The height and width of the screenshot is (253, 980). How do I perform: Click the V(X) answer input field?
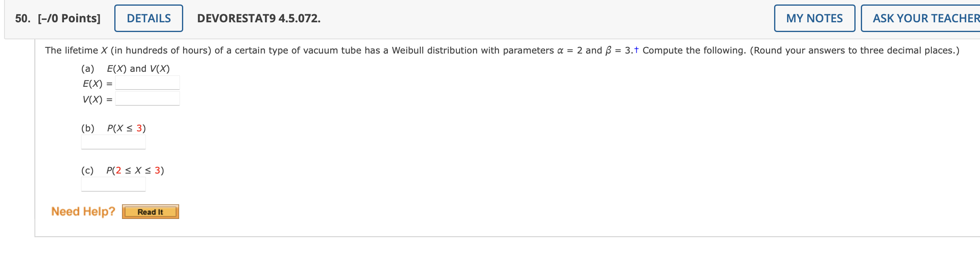pos(147,97)
